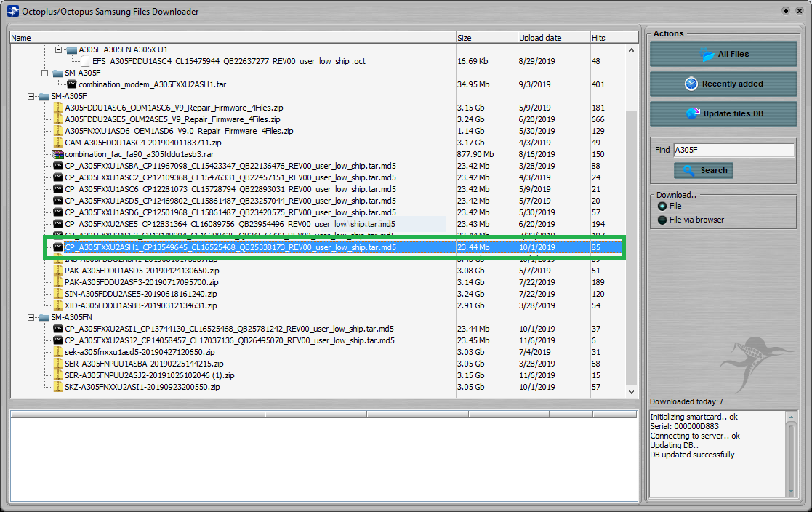Sort by Hits column header
Viewport: 812px width, 512px height.
tap(614, 37)
